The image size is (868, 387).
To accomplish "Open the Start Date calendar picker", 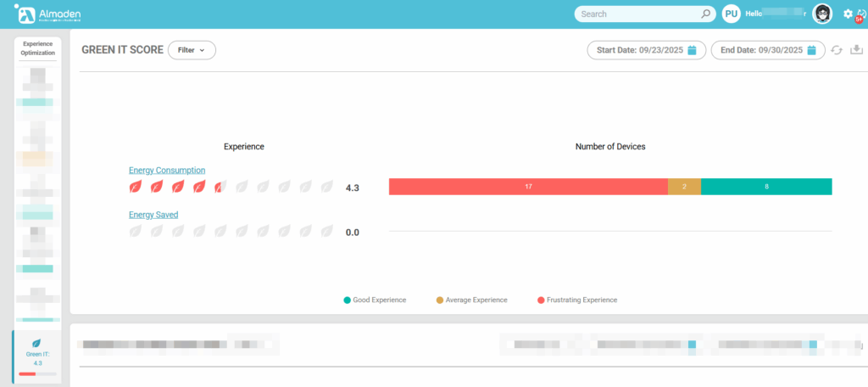I will click(692, 50).
